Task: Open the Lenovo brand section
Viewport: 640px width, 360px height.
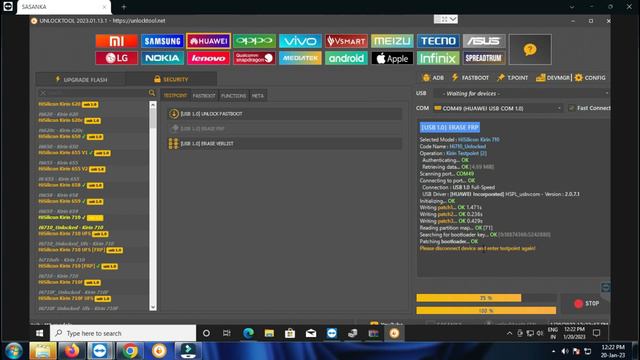Action: (x=208, y=58)
